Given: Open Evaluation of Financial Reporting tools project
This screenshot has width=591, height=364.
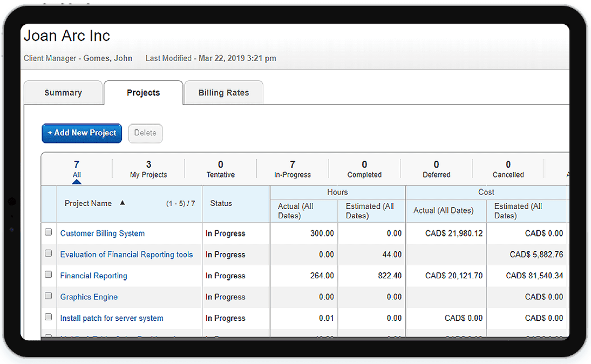Looking at the screenshot, I should click(x=127, y=255).
